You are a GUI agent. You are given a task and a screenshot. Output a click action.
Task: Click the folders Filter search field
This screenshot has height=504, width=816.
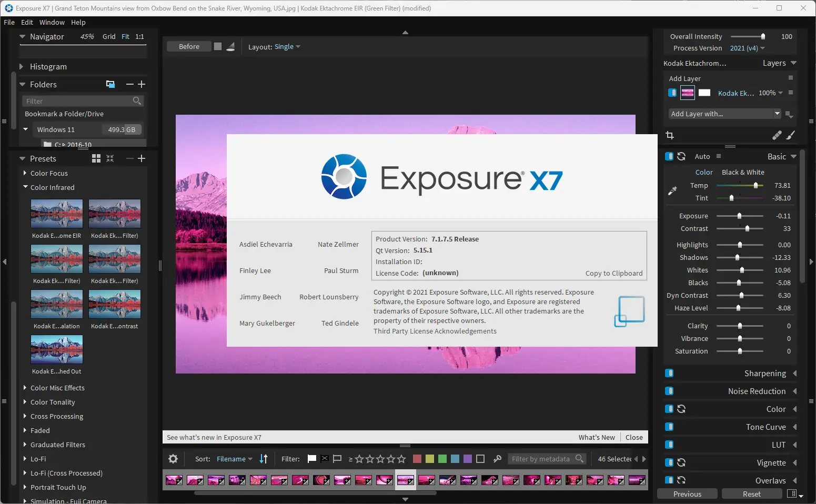click(83, 100)
